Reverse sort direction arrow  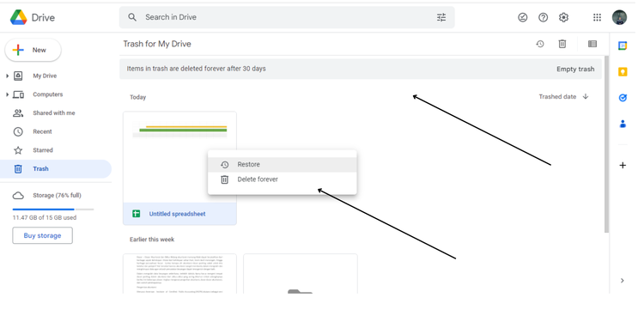pyautogui.click(x=586, y=96)
